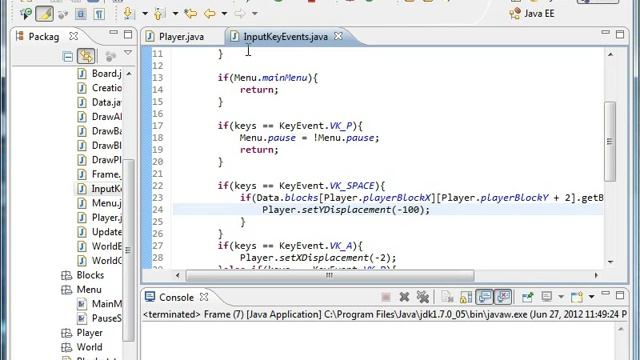Maximize the Package Explorer panel

coord(128,34)
